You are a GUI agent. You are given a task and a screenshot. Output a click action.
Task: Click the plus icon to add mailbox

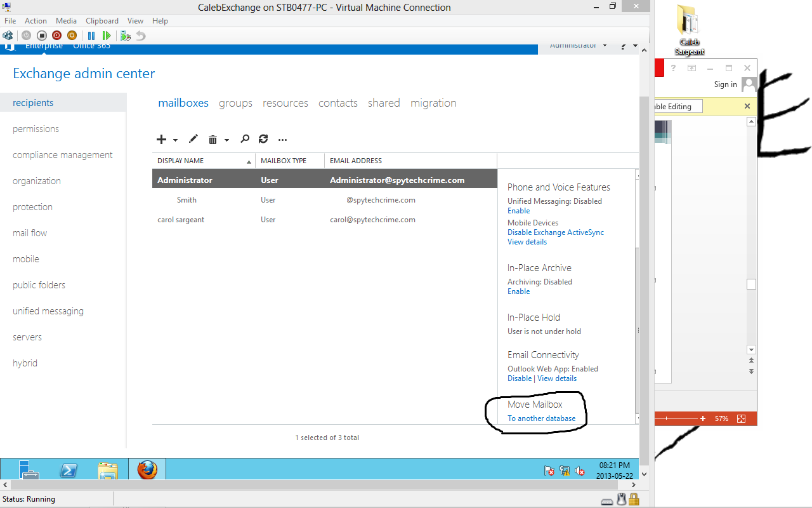161,140
